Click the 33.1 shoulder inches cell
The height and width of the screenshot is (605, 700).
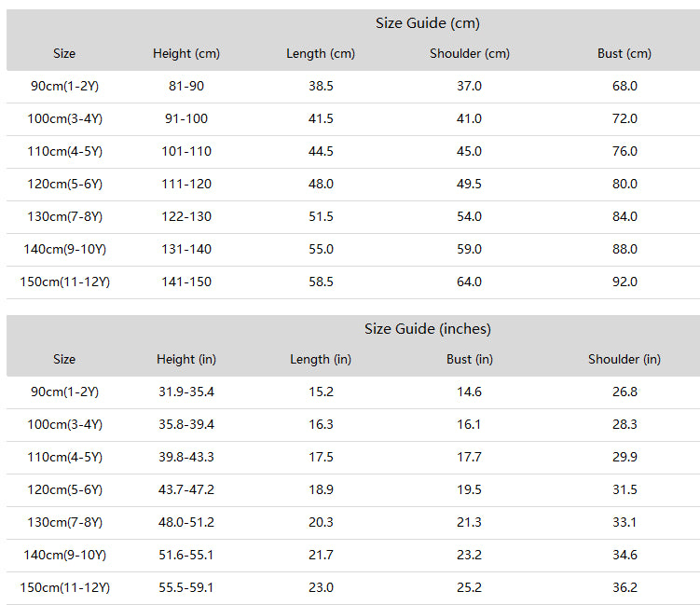pos(625,522)
